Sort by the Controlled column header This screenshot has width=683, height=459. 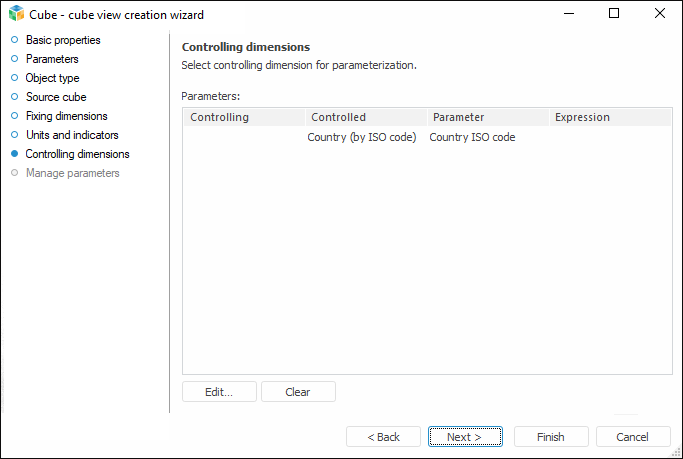pyautogui.click(x=365, y=117)
